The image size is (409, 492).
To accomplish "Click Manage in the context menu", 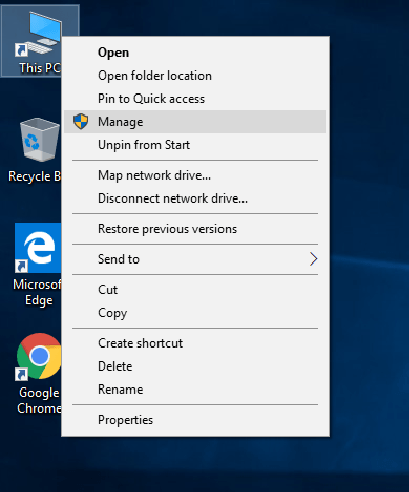I will pyautogui.click(x=195, y=122).
